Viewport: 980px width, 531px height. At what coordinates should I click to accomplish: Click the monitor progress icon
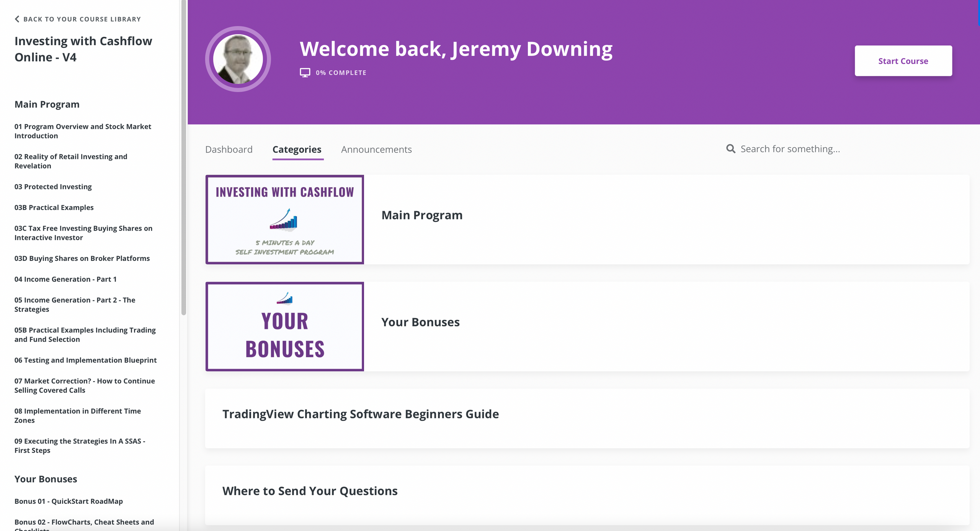305,72
